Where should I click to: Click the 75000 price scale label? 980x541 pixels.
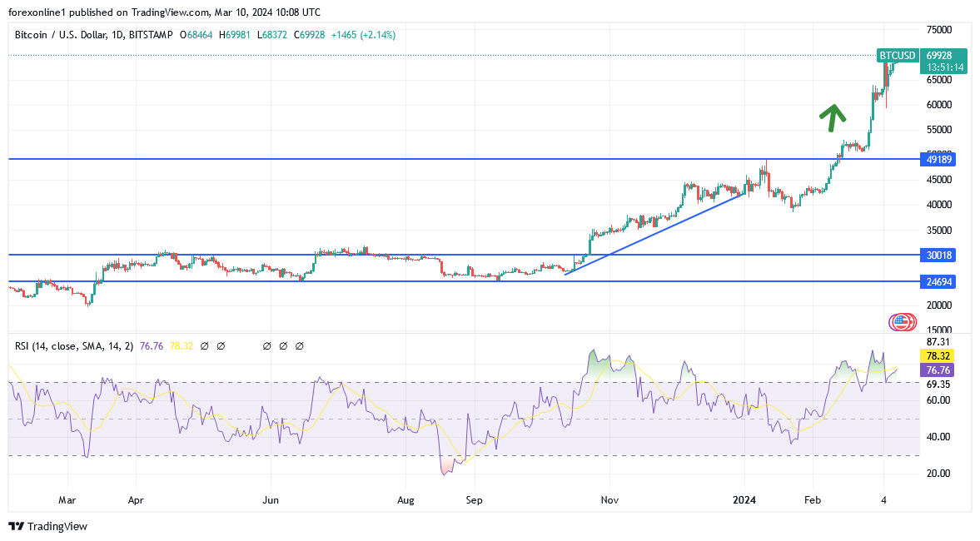pyautogui.click(x=938, y=30)
